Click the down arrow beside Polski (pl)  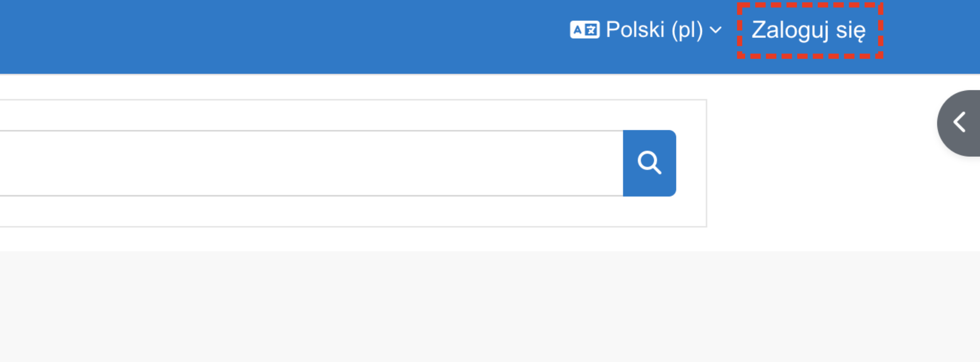(x=716, y=30)
